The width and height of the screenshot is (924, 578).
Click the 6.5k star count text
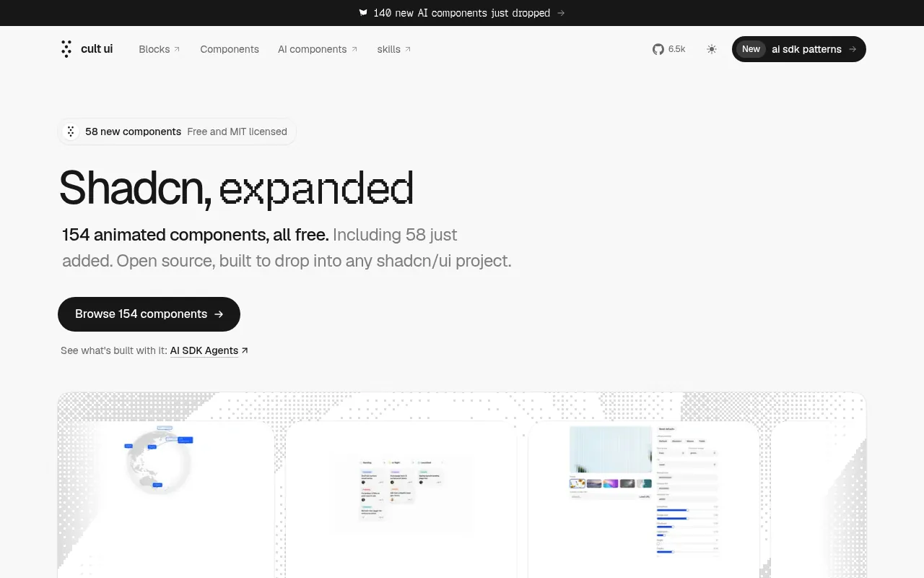point(676,49)
